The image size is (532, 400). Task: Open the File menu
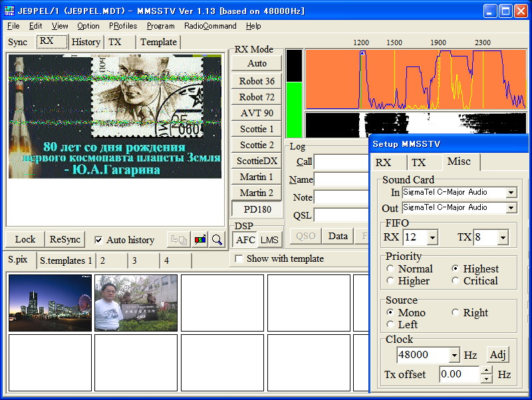click(x=13, y=26)
